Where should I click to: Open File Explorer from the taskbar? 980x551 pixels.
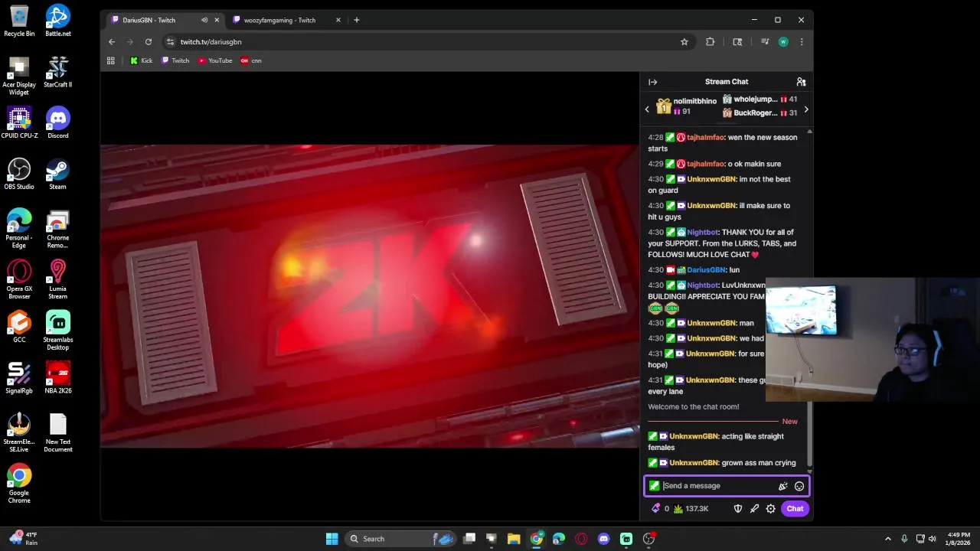tap(514, 539)
